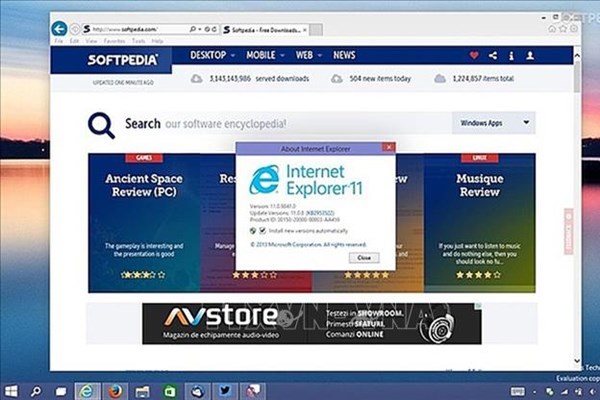Screen dimensions: 600x400
Task: Show hidden system tray icons
Action: pyautogui.click(x=535, y=392)
